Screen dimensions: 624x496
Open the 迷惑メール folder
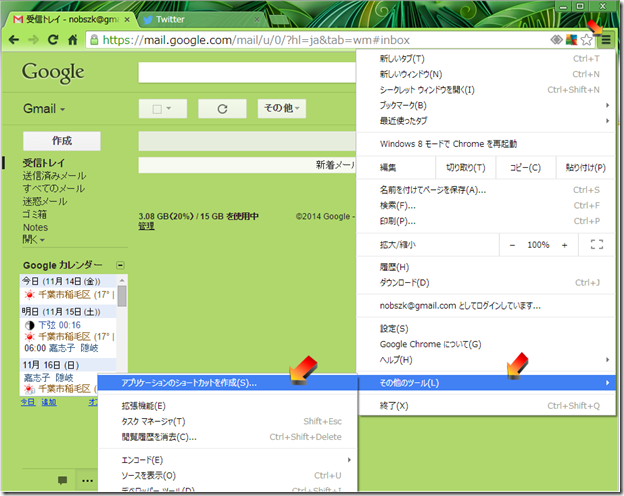(45, 201)
